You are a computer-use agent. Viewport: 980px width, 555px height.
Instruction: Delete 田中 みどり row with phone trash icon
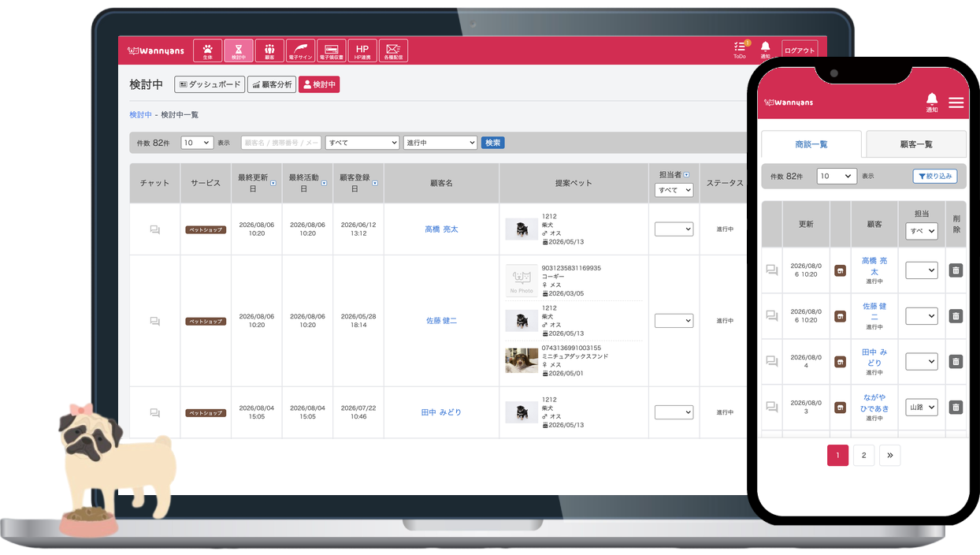(x=956, y=362)
